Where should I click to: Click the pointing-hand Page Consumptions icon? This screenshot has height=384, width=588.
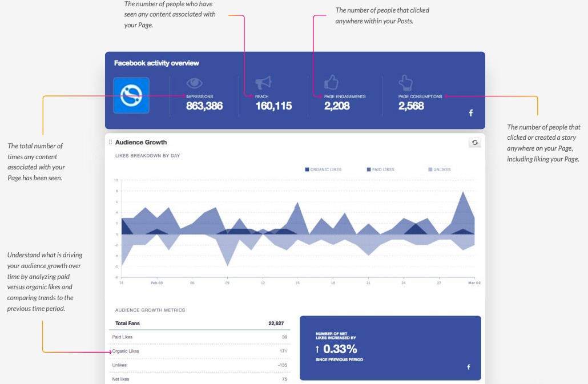[405, 83]
